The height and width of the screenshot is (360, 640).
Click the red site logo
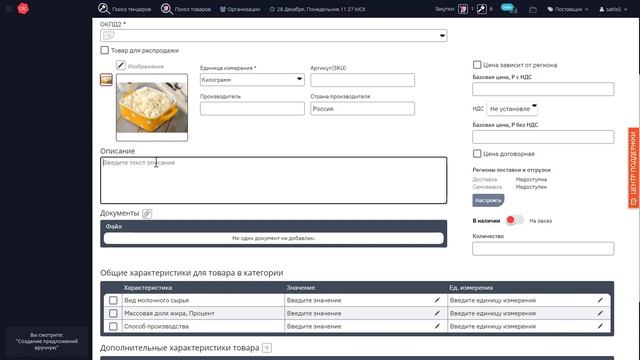pyautogui.click(x=23, y=9)
